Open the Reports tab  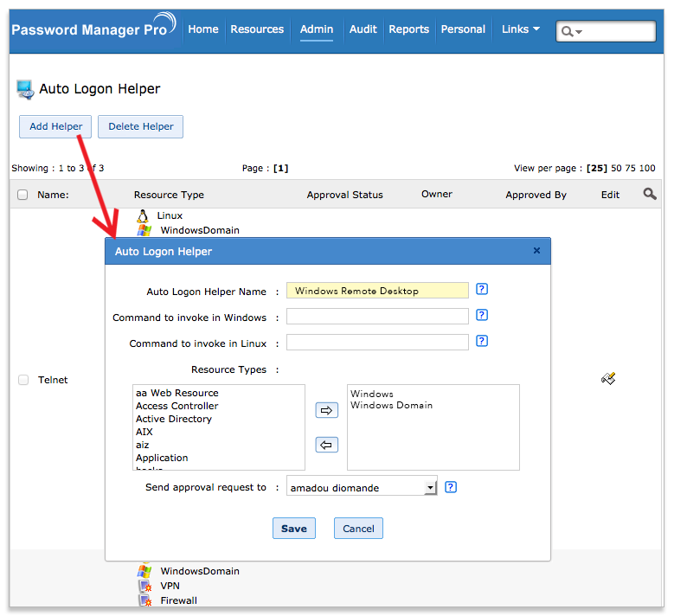click(408, 29)
